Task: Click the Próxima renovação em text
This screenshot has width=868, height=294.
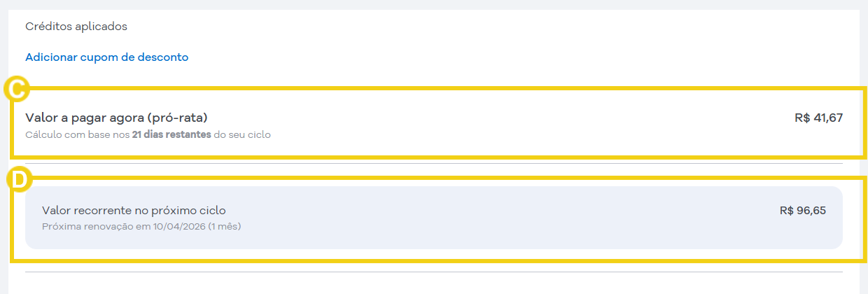Action: click(95, 226)
